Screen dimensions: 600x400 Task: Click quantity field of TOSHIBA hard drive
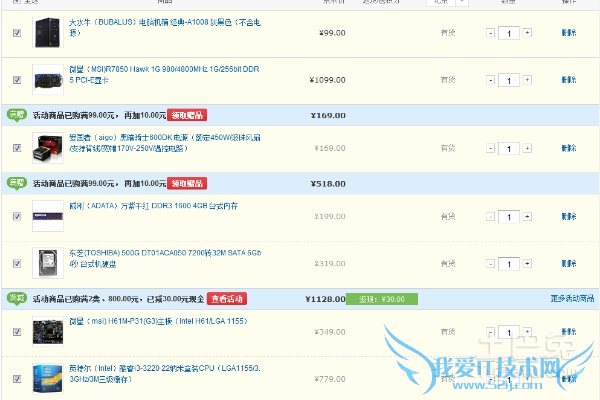pyautogui.click(x=509, y=264)
